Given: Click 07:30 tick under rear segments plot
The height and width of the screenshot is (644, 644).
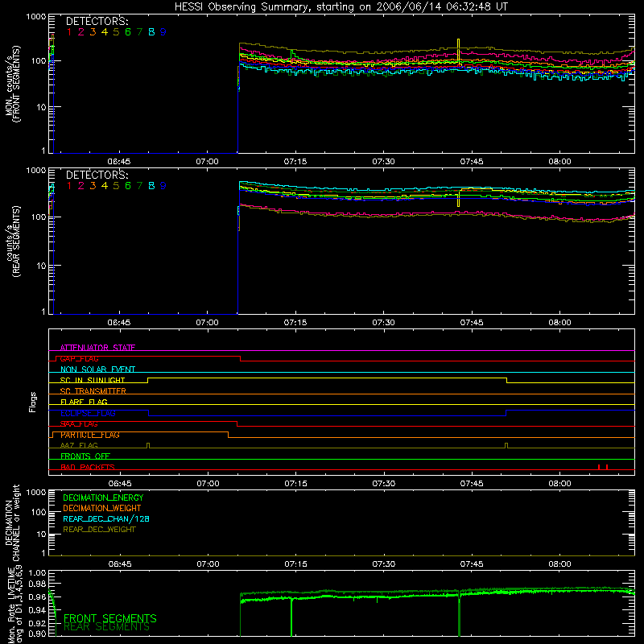Looking at the screenshot, I should pyautogui.click(x=384, y=323).
